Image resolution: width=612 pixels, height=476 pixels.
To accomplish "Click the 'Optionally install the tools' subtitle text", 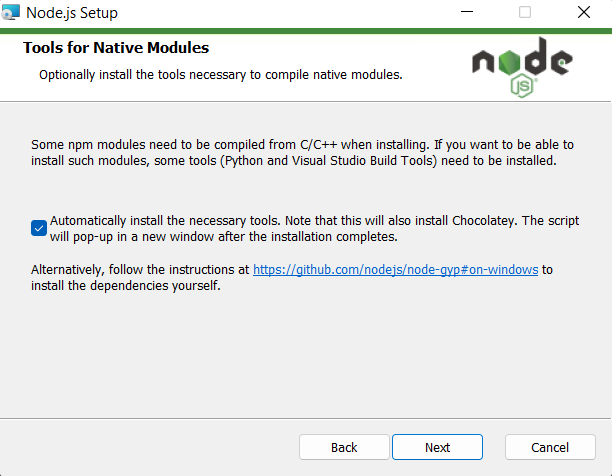I will [x=220, y=75].
